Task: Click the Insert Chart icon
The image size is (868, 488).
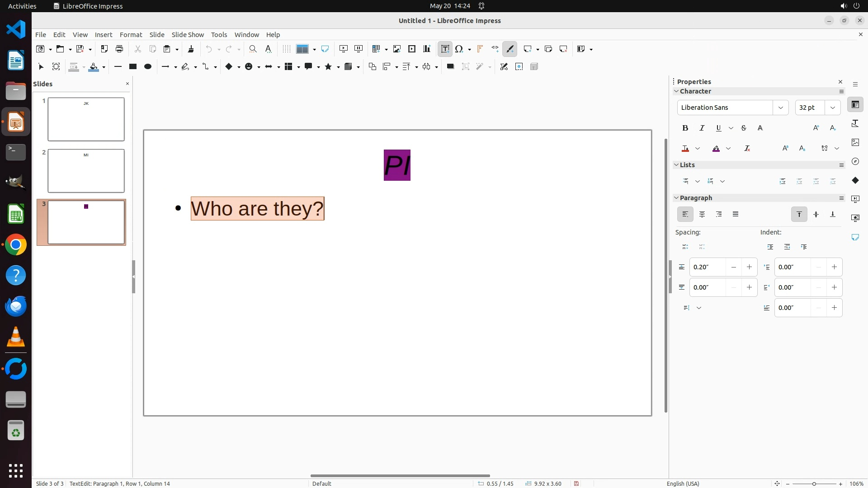Action: click(426, 49)
